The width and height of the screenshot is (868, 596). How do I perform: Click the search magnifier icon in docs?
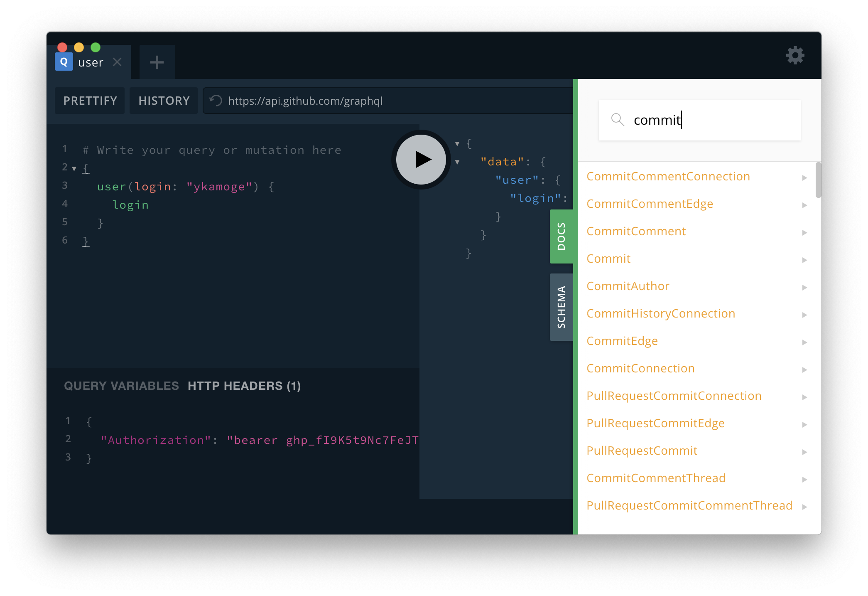click(618, 120)
